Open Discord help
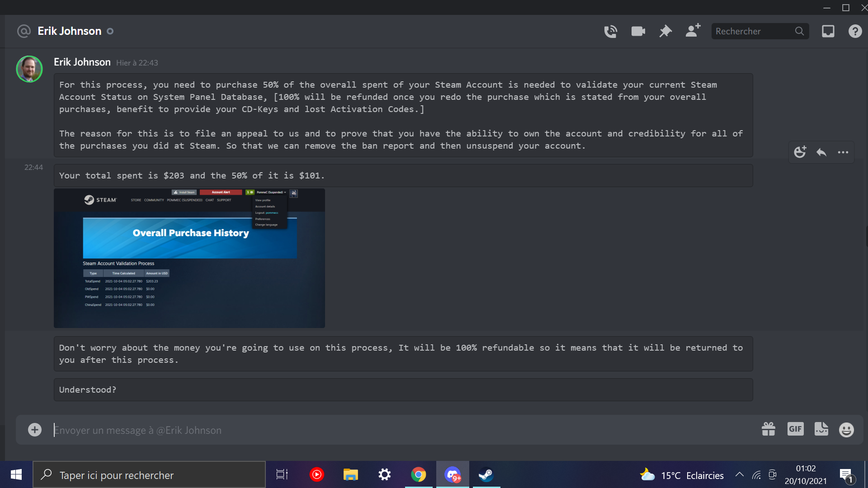 855,31
